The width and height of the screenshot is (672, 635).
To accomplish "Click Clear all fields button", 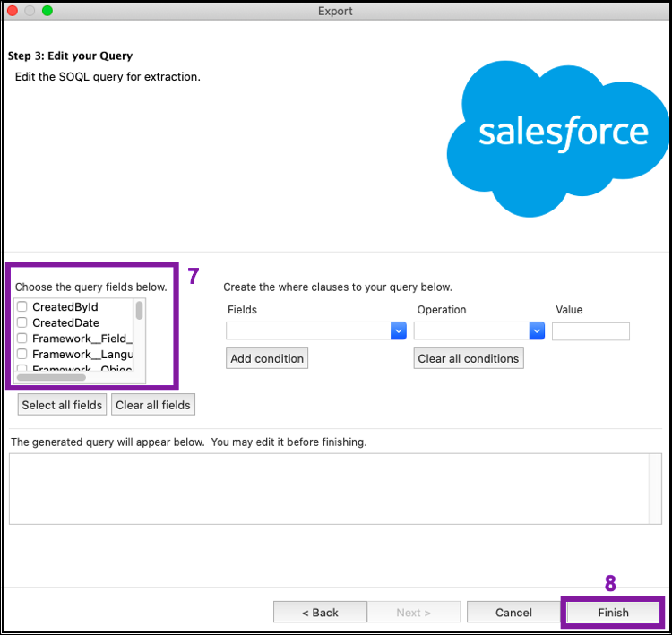I will (x=153, y=405).
